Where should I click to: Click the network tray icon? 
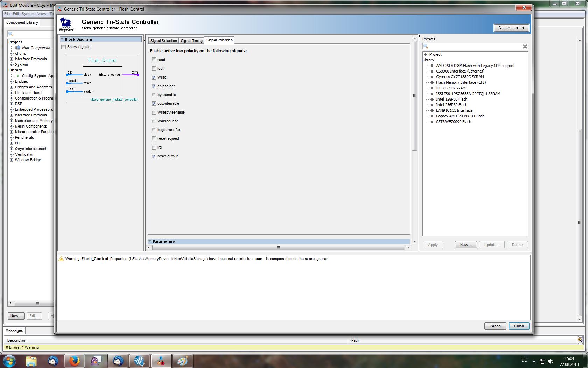tap(542, 361)
